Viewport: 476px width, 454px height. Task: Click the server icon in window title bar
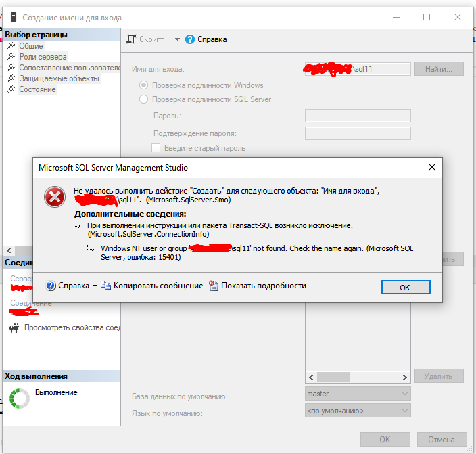point(14,17)
